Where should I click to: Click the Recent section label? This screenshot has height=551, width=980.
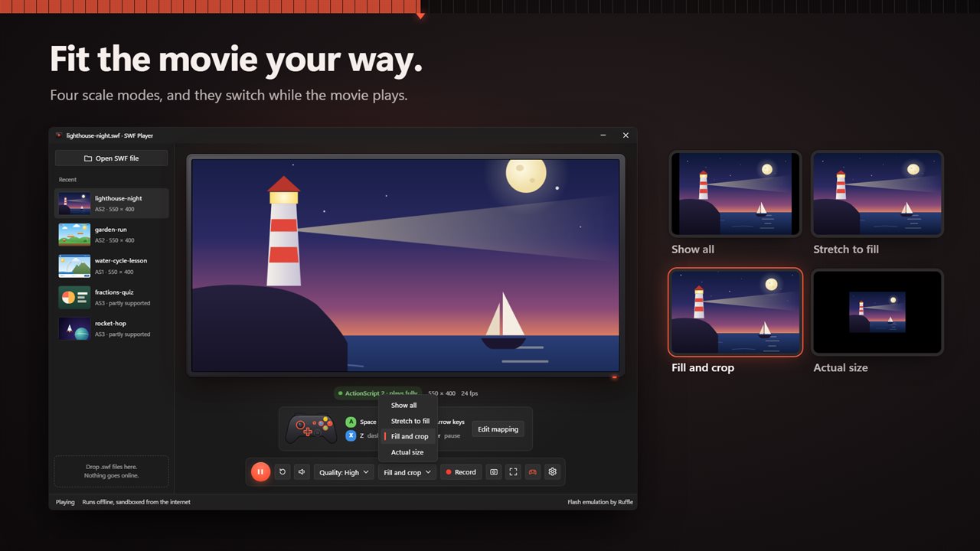click(x=67, y=180)
